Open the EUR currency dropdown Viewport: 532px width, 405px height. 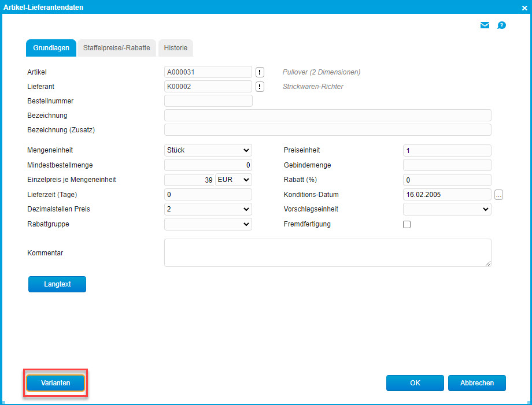(x=234, y=180)
